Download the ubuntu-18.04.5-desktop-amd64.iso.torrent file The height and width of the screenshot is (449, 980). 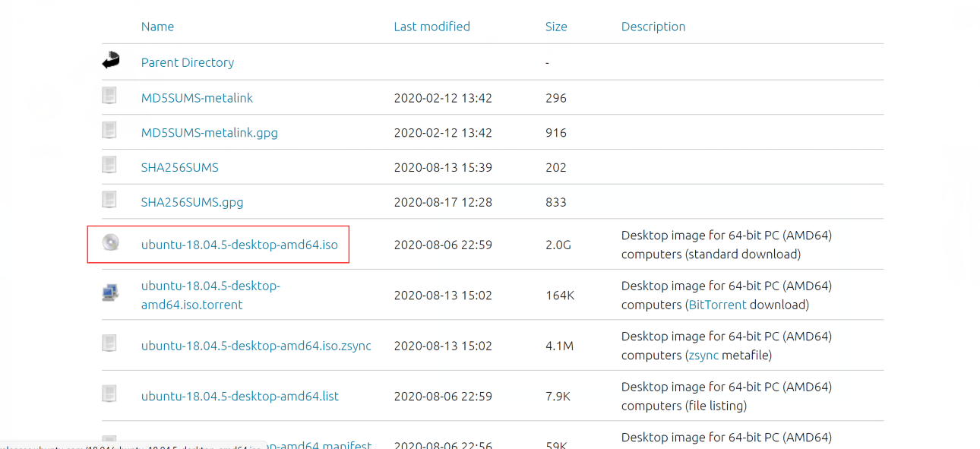click(210, 295)
